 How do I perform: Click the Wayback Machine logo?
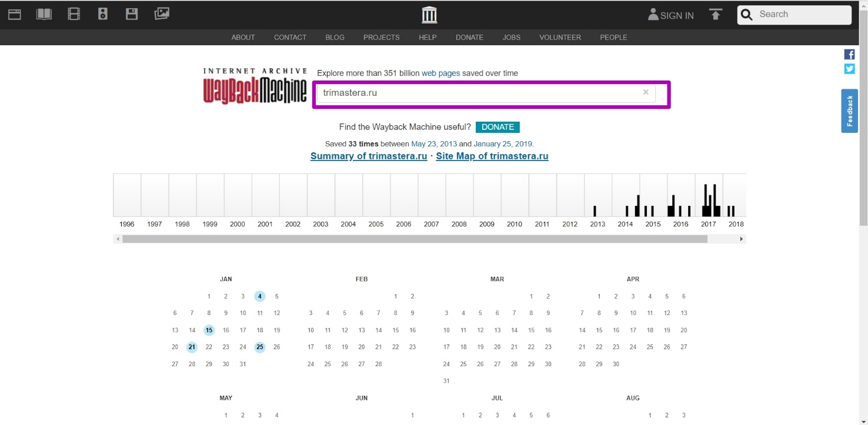click(255, 86)
